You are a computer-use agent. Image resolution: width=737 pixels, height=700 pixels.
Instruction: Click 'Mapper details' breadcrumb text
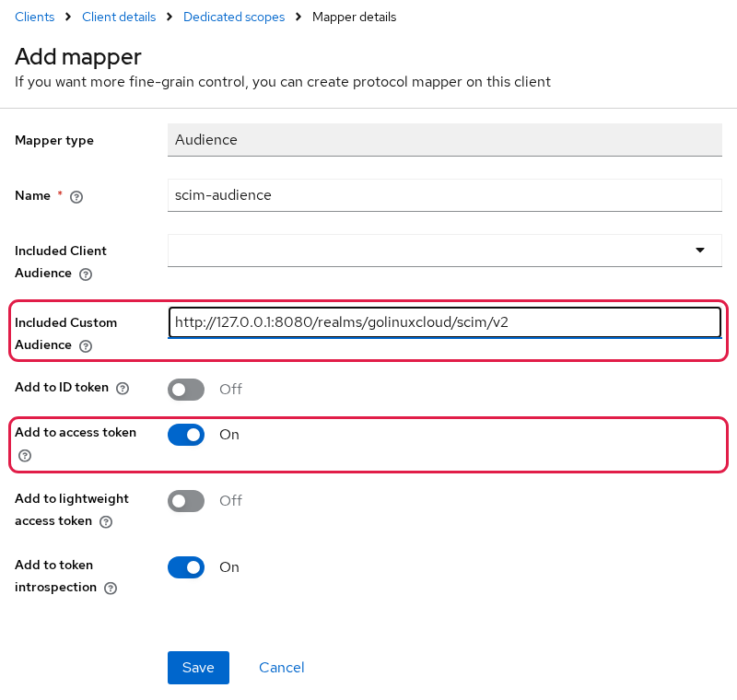coord(355,17)
